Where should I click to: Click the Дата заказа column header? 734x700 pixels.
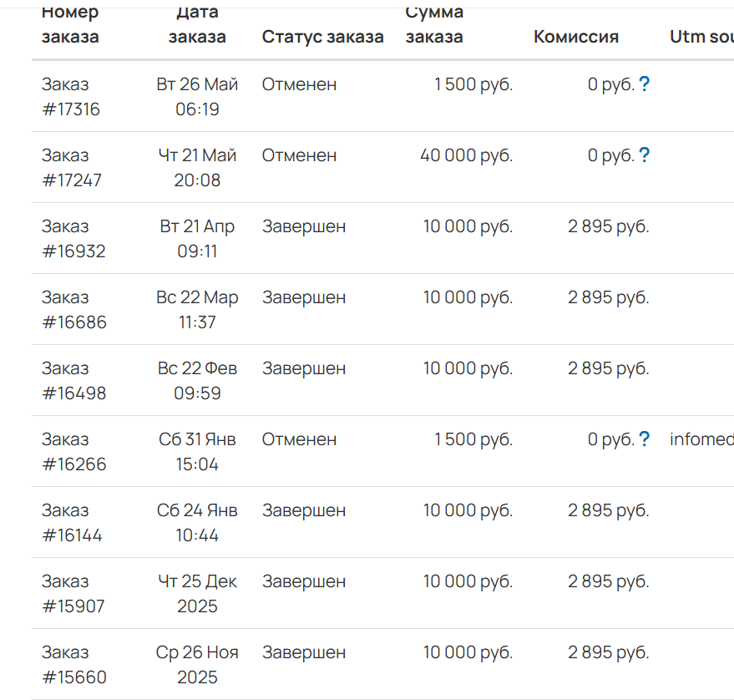[197, 24]
